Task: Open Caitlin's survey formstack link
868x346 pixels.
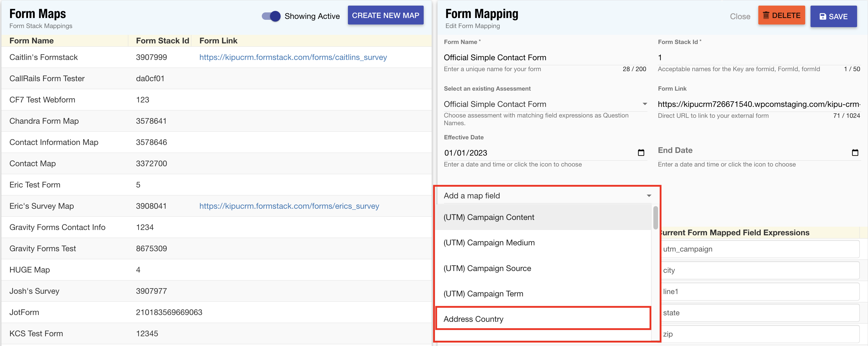Action: (x=293, y=57)
